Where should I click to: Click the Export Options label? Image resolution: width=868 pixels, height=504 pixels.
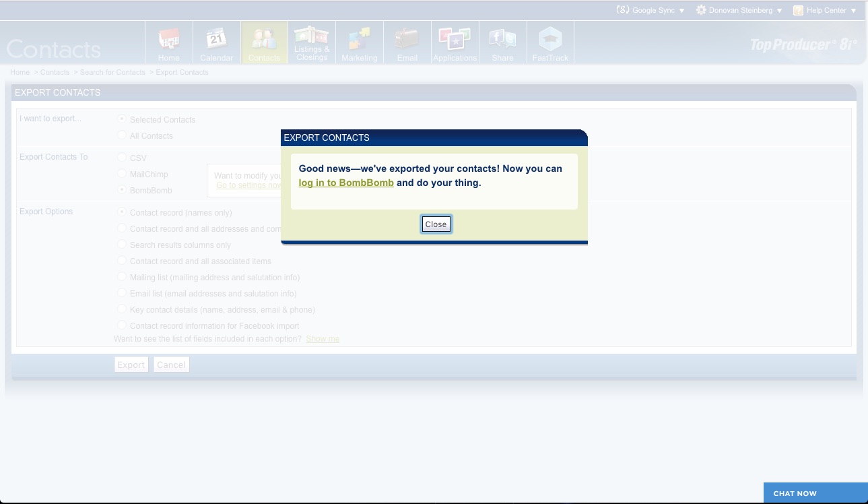[46, 212]
